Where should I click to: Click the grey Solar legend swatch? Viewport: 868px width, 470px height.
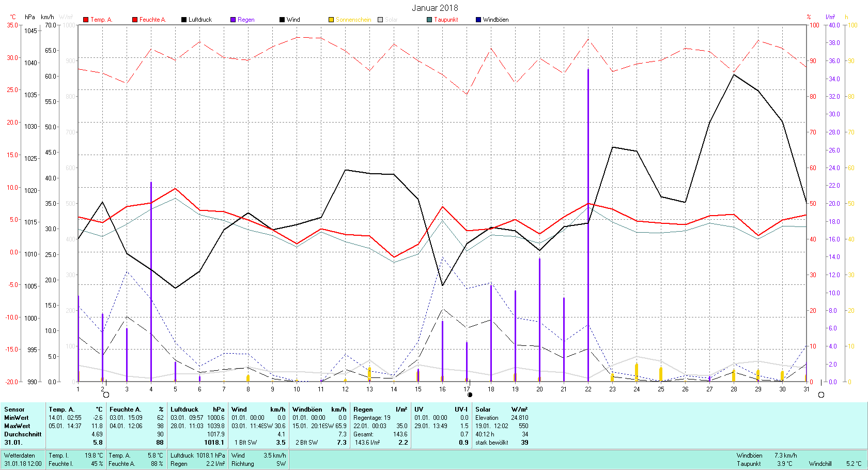pyautogui.click(x=380, y=20)
